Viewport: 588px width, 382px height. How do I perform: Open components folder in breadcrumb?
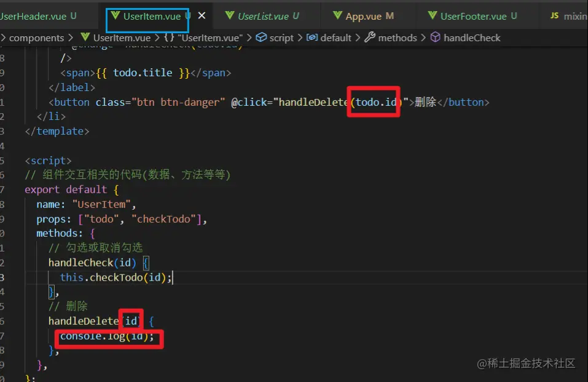click(x=36, y=38)
